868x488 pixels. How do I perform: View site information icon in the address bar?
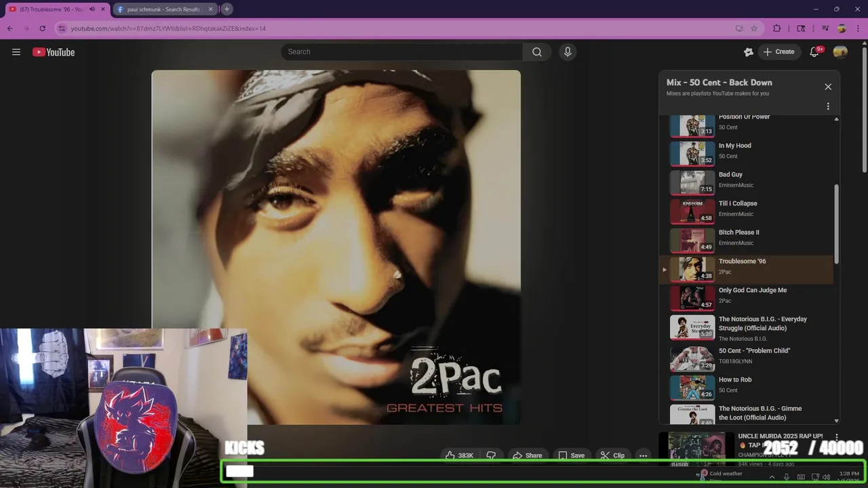pos(62,28)
